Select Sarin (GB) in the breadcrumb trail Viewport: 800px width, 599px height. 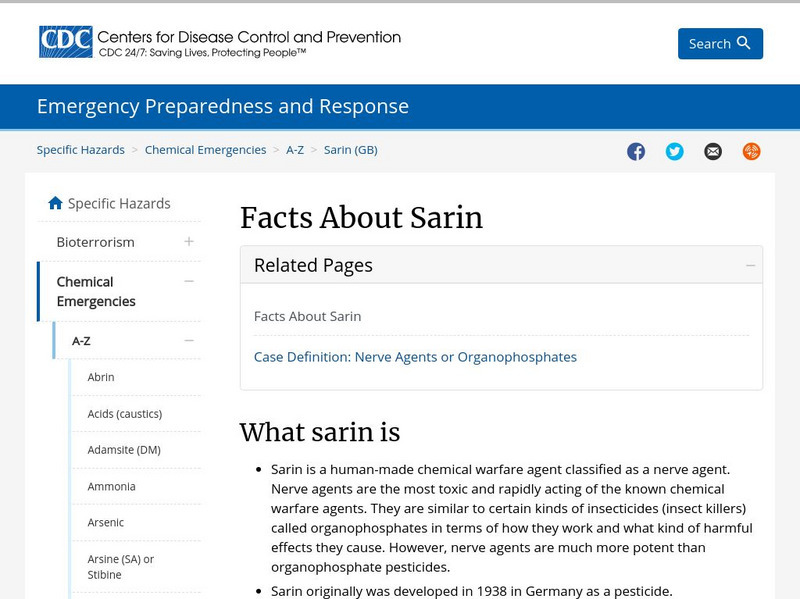tap(351, 149)
